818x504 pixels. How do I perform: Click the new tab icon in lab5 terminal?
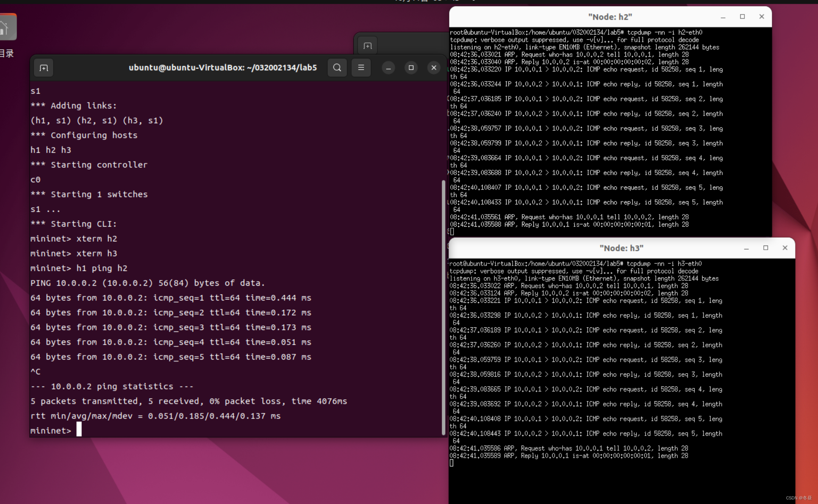[44, 68]
